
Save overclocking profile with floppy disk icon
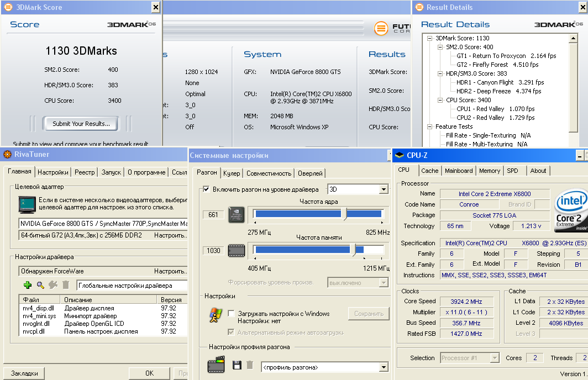tap(237, 365)
